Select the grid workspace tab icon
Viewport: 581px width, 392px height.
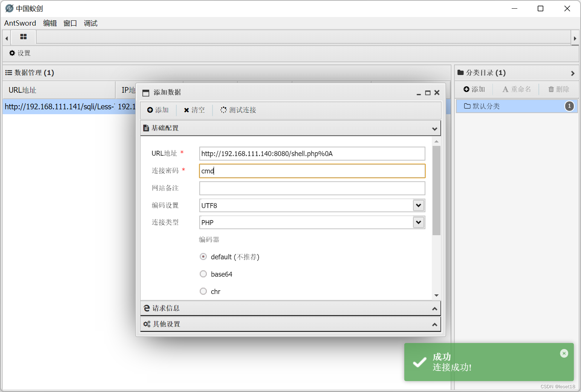coord(23,37)
